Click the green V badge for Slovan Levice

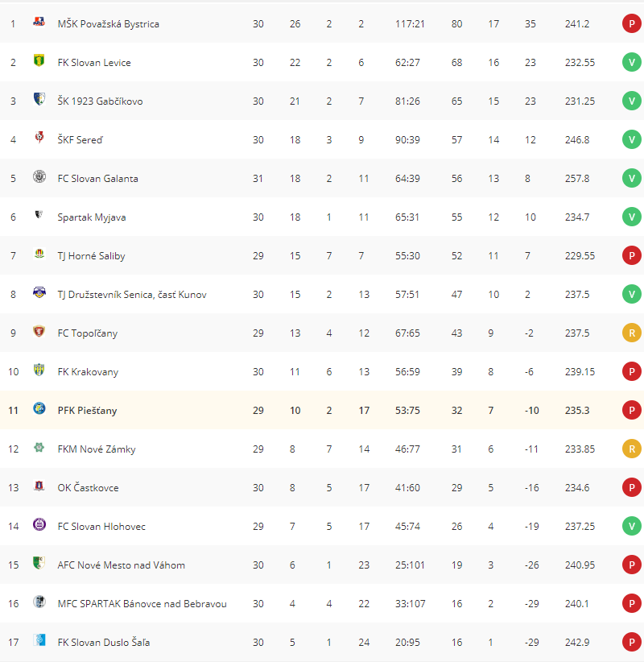(631, 63)
